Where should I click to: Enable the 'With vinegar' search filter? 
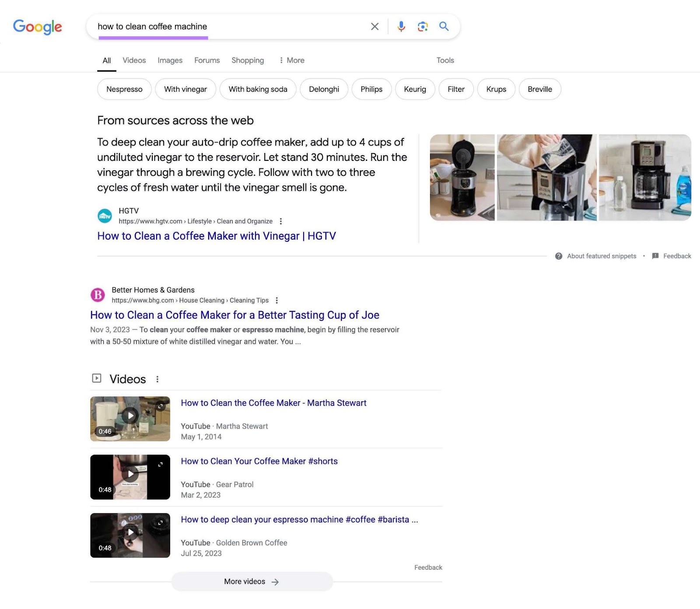[185, 89]
